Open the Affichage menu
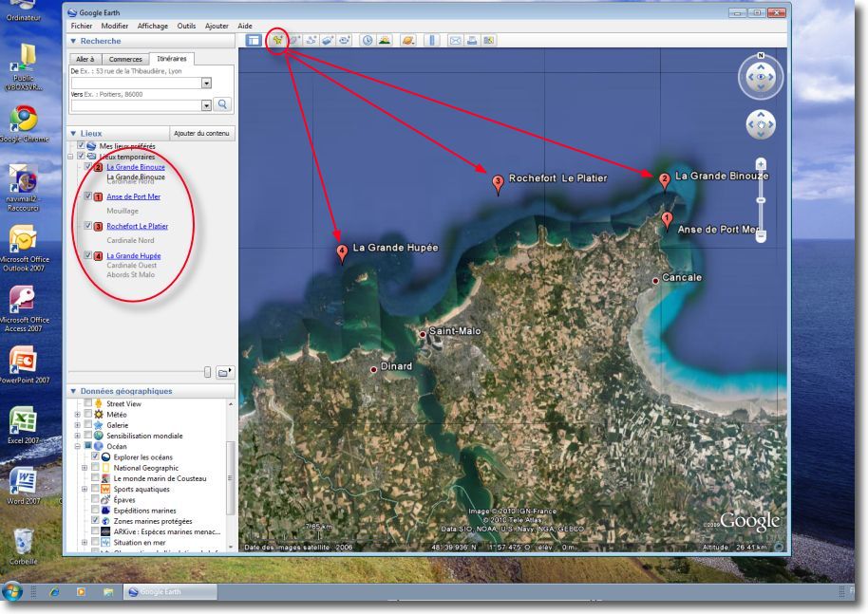868x614 pixels. pyautogui.click(x=153, y=26)
